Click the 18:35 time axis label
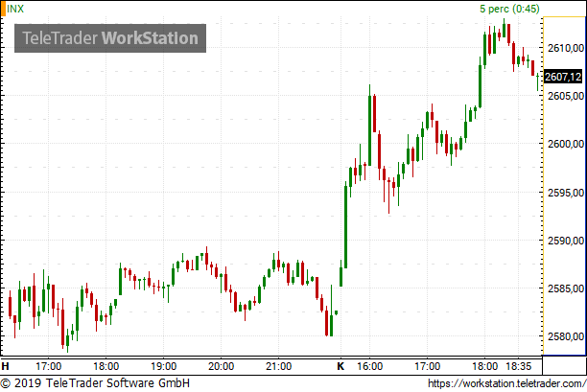587x392 pixels. click(x=519, y=366)
